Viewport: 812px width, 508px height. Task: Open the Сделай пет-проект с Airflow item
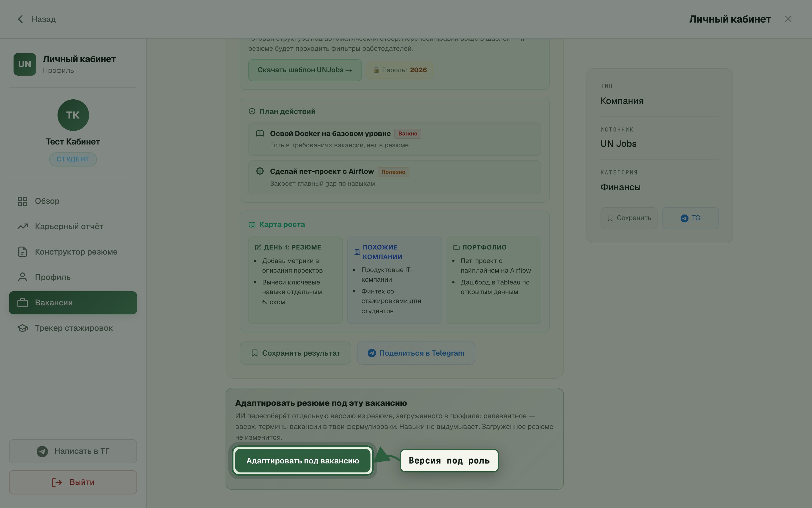(x=394, y=177)
